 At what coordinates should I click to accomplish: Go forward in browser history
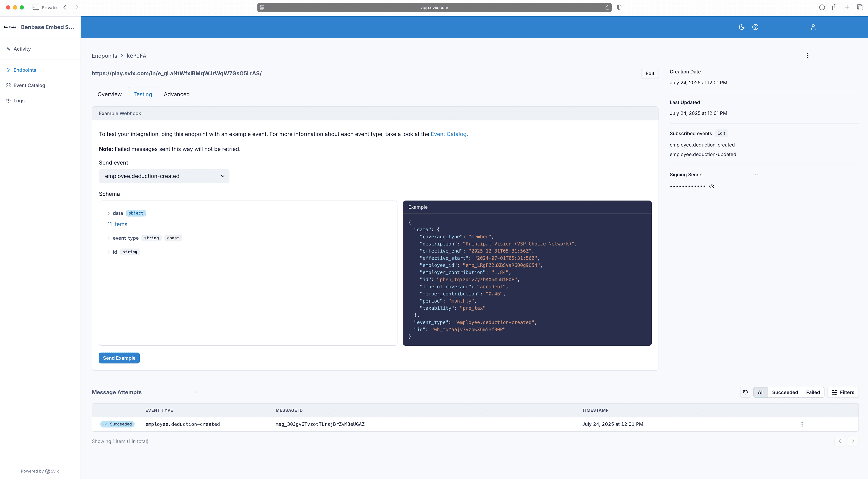click(77, 7)
